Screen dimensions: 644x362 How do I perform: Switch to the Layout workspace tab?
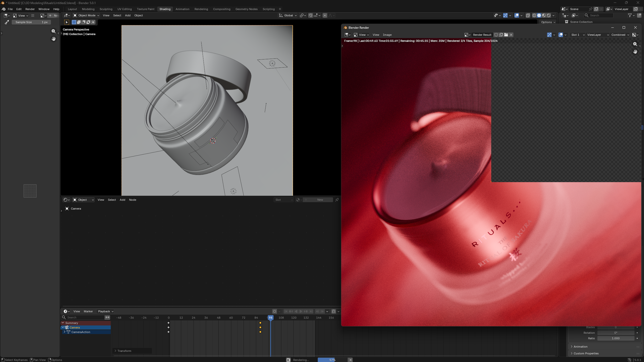72,9
